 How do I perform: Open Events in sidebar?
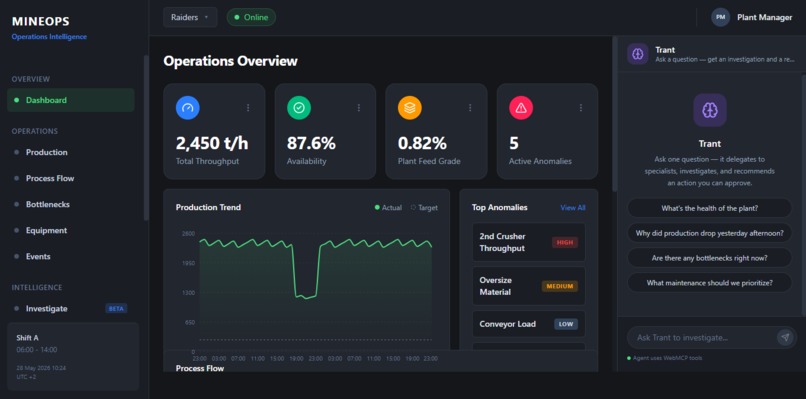[71, 256]
